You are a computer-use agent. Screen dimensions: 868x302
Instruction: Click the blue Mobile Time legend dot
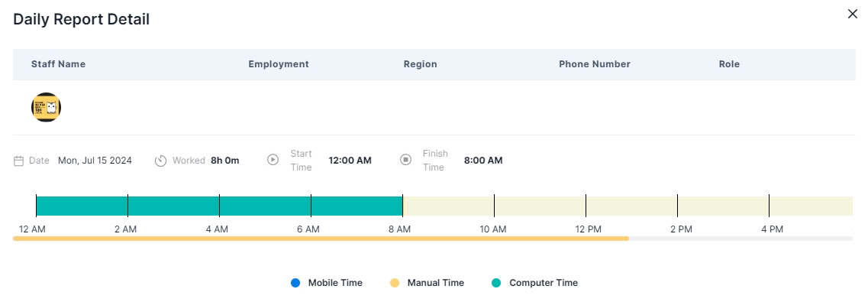[x=295, y=283]
